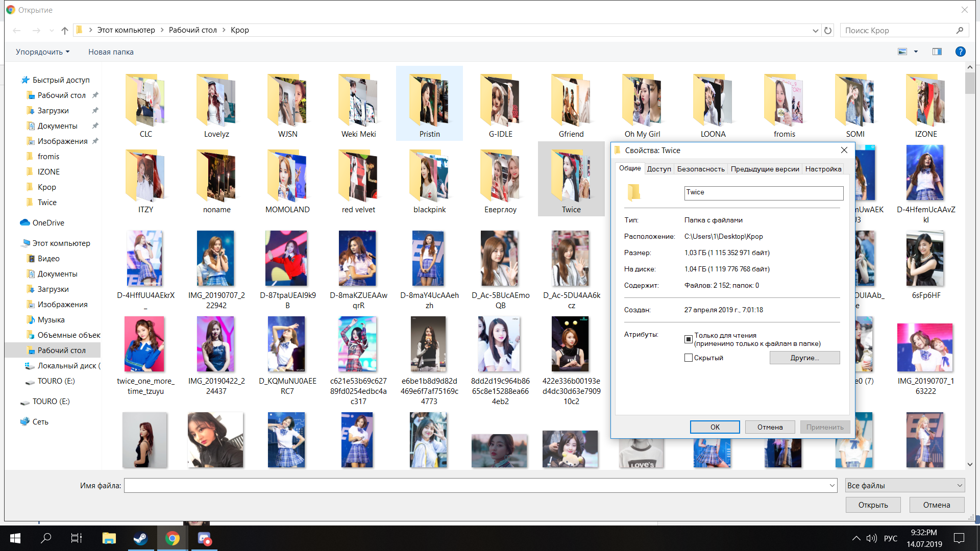Viewport: 980px width, 551px height.
Task: Expand the address bar history dropdown arrow
Action: [x=815, y=31]
